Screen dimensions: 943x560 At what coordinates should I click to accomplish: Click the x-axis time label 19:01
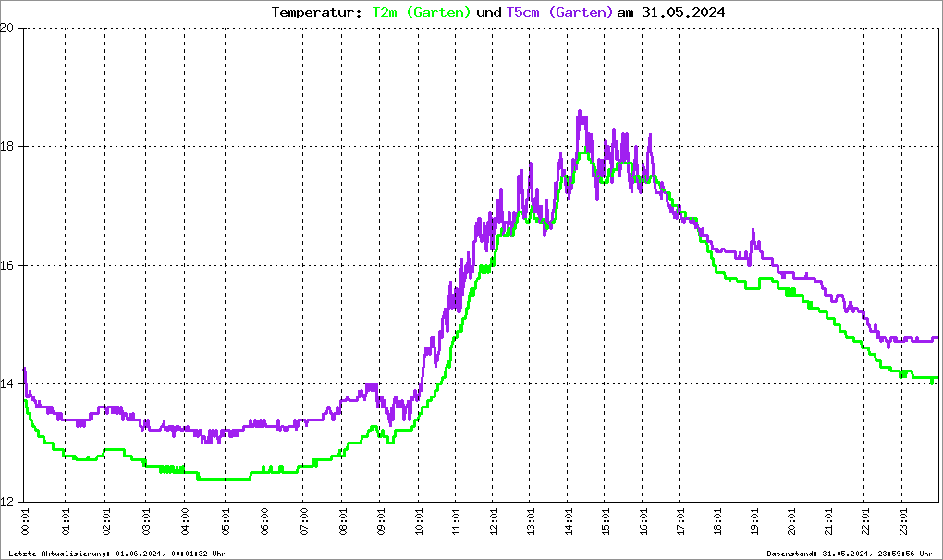pyautogui.click(x=754, y=521)
